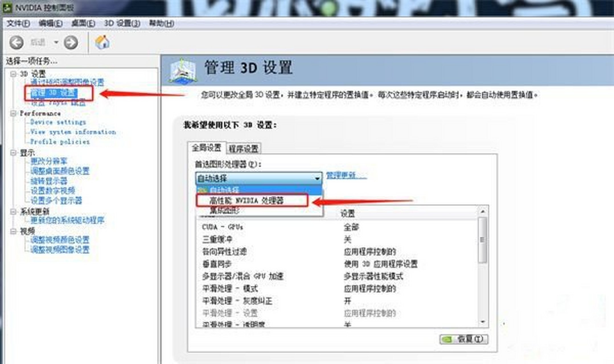This screenshot has height=364, width=614.
Task: Click the settings list scroll down arrow
Action: 483,322
